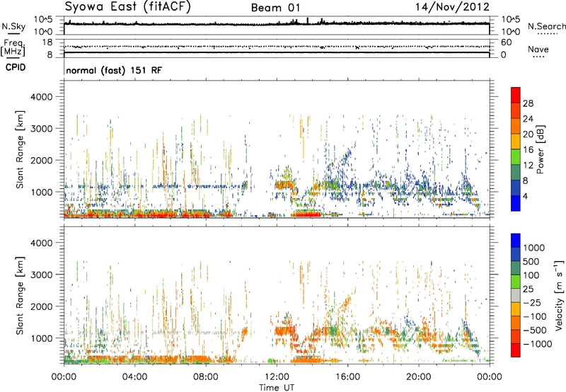Click the right '10^0' noise axis tick
Viewport: 566px width, 392px height.
pos(511,32)
